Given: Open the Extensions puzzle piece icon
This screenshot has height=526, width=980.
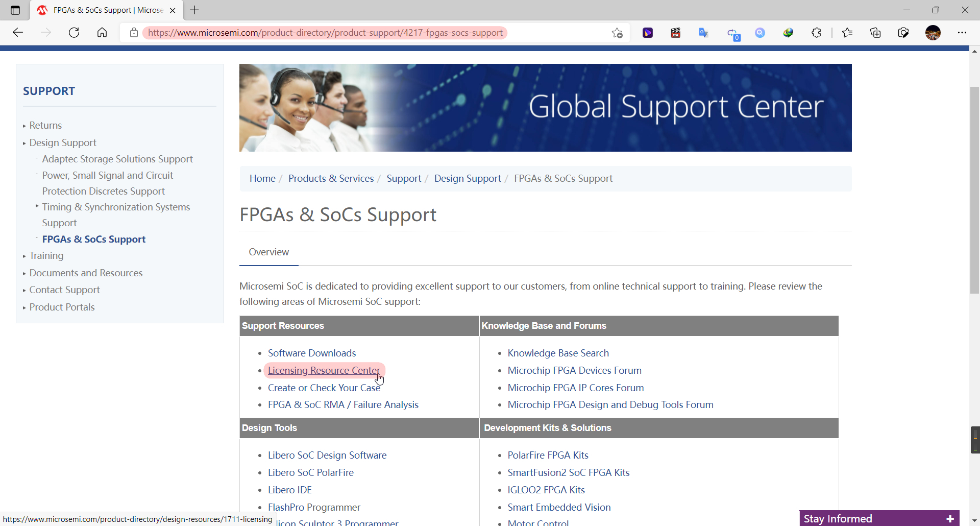Looking at the screenshot, I should click(816, 33).
